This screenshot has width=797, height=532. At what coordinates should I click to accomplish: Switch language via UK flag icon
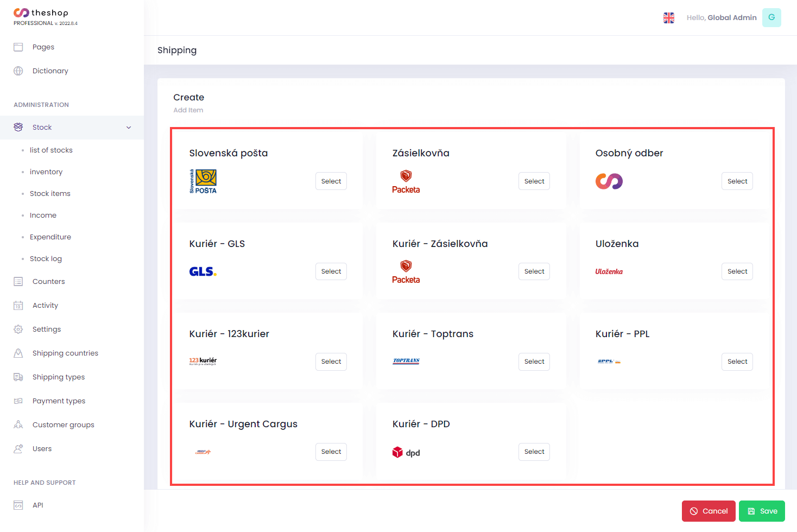click(669, 18)
